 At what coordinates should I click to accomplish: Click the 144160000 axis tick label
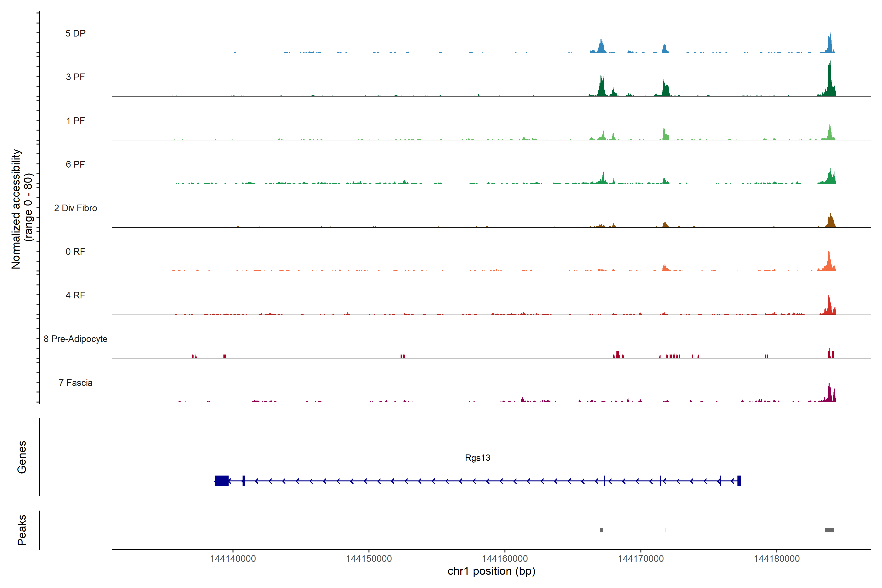pos(505,559)
